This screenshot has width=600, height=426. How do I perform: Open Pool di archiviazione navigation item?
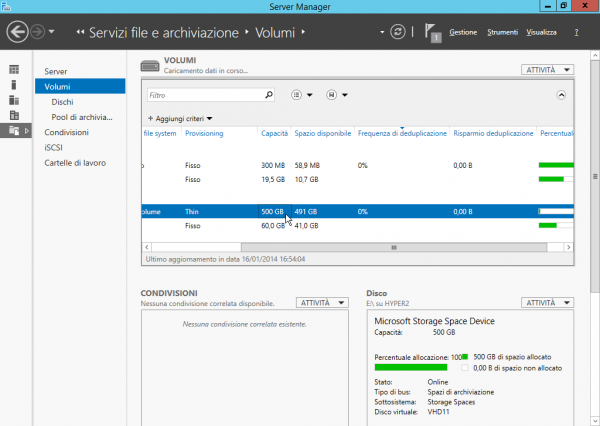(82, 117)
